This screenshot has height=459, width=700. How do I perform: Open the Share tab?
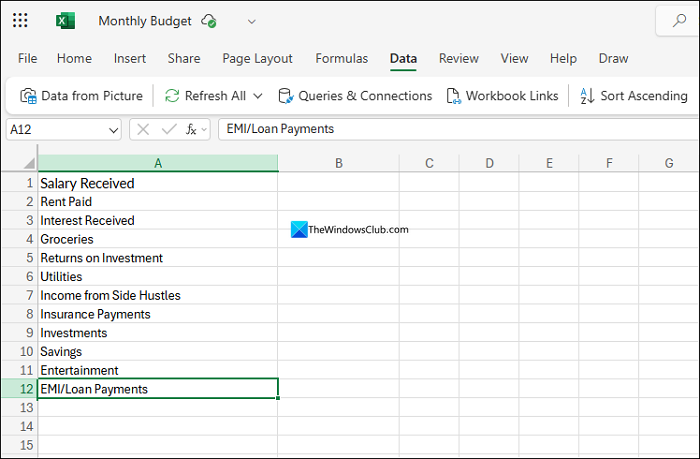tap(184, 58)
